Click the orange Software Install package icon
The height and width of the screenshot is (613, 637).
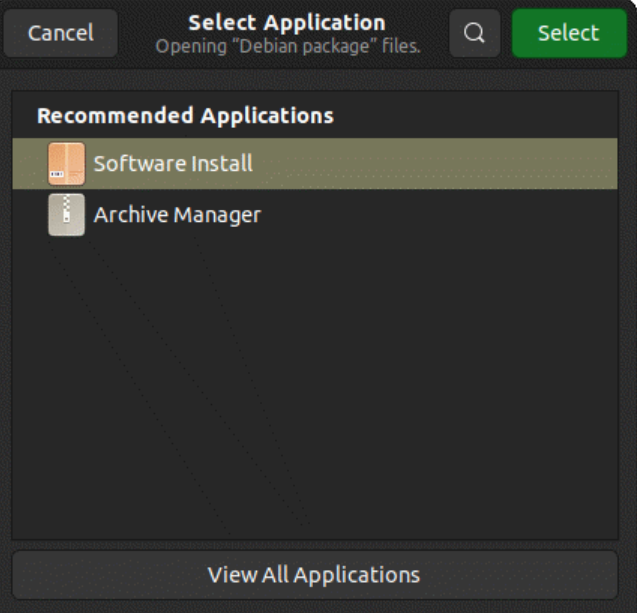[67, 163]
